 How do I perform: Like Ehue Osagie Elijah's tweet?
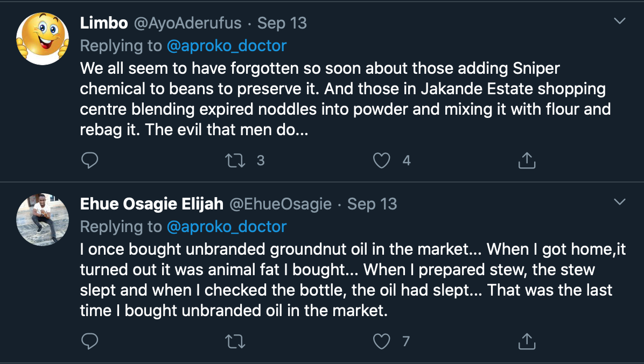tap(381, 341)
